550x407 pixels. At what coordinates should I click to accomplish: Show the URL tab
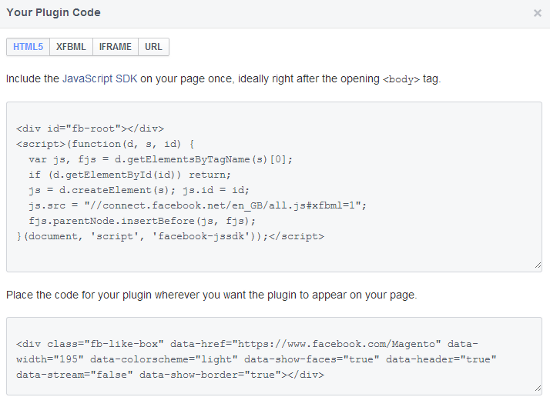154,47
